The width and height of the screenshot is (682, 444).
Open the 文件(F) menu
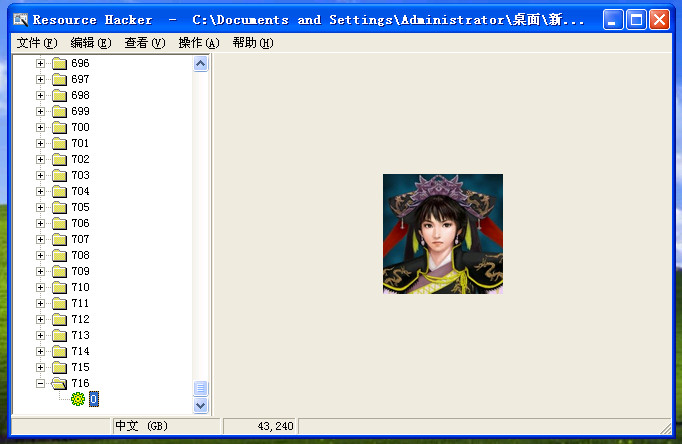(37, 43)
